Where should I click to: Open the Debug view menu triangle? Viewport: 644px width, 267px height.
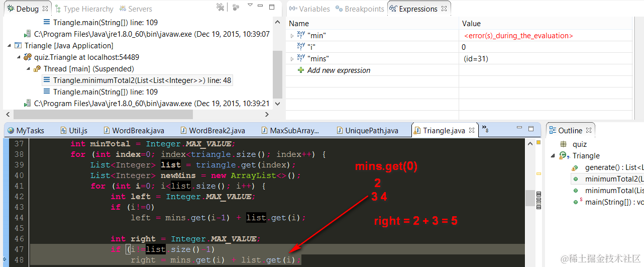pos(250,6)
